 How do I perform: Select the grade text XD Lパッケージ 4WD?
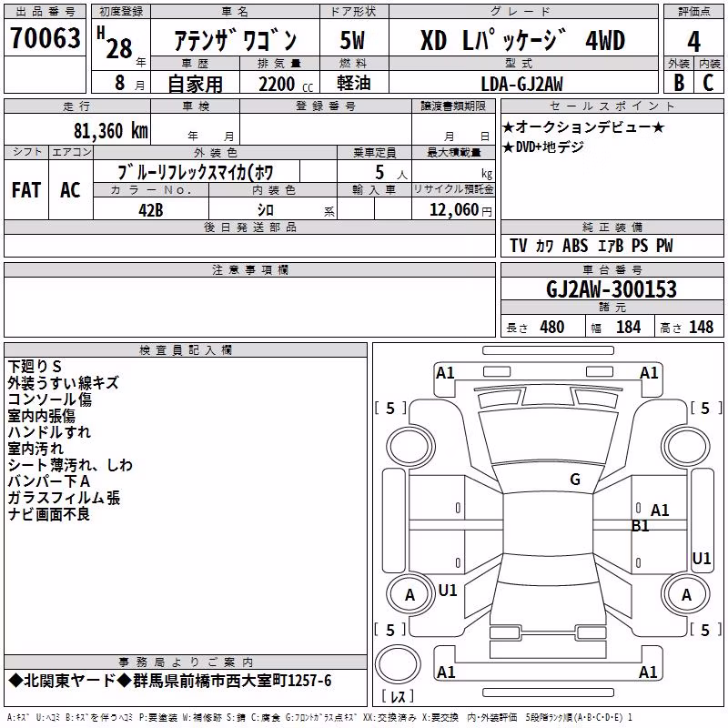click(x=522, y=40)
